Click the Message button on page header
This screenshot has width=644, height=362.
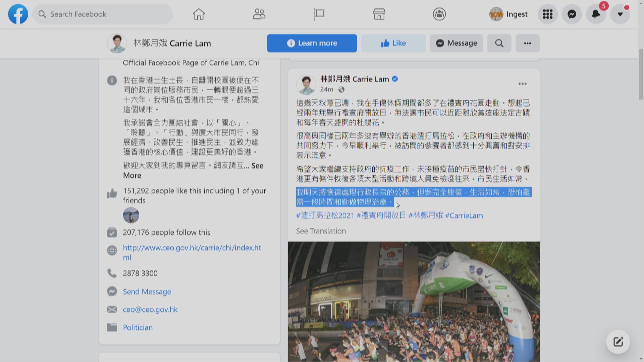coord(457,43)
